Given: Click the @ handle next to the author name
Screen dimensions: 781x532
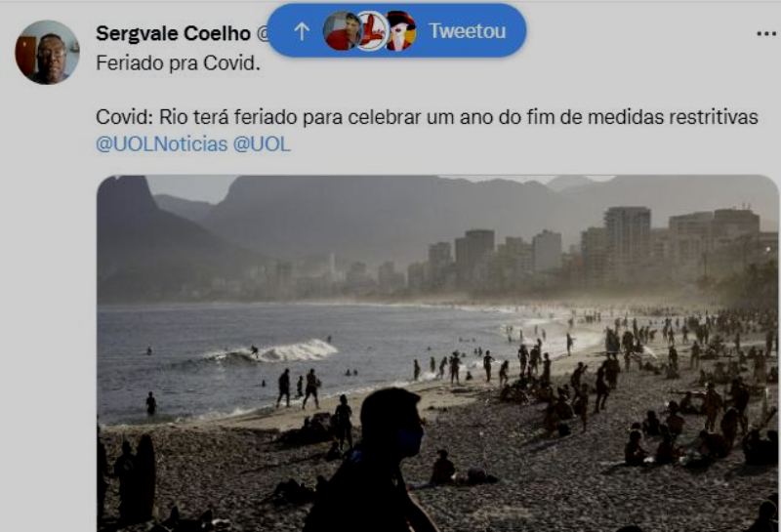Looking at the screenshot, I should pyautogui.click(x=263, y=34).
